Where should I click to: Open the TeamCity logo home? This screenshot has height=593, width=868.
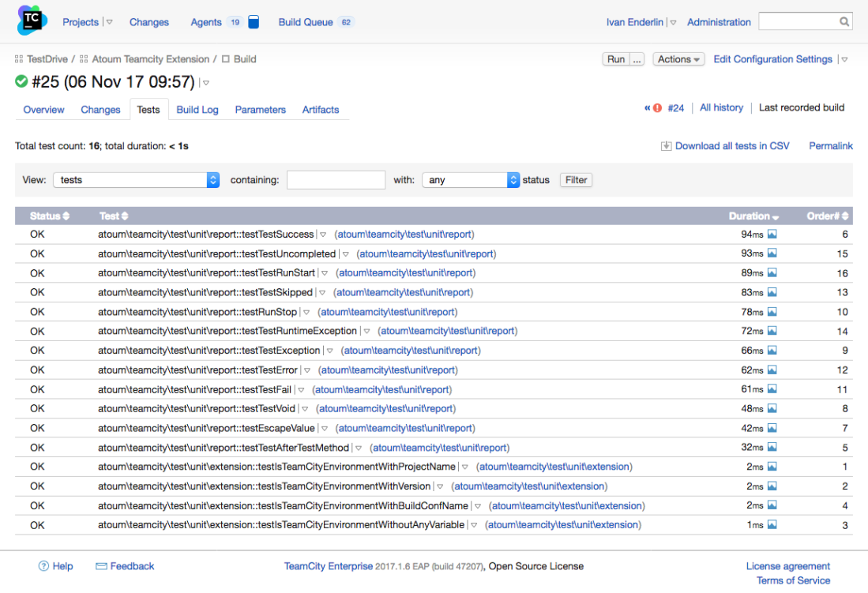point(32,21)
